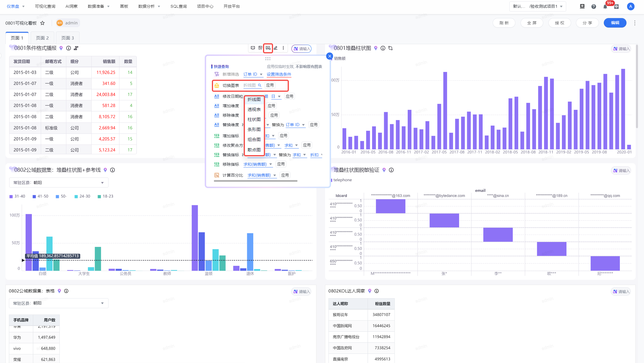Screen dimensions: 644x363
Task: Click 刷新 button
Action: pyautogui.click(x=504, y=23)
